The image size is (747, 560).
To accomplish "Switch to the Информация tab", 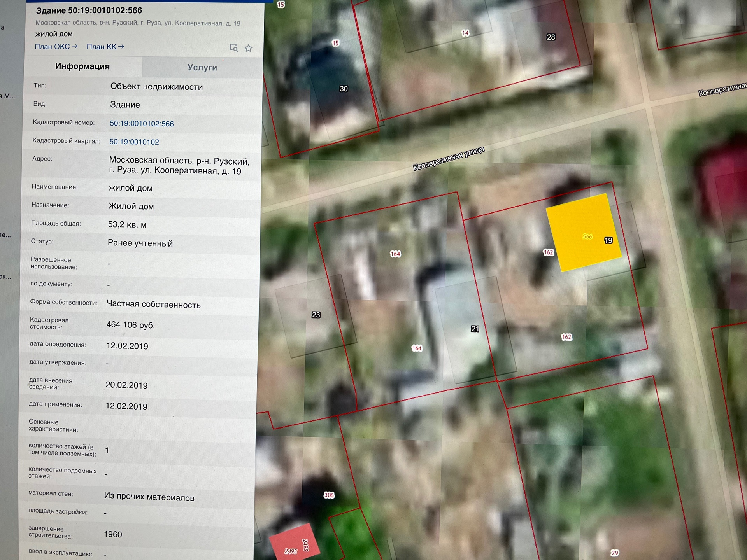I will 82,66.
